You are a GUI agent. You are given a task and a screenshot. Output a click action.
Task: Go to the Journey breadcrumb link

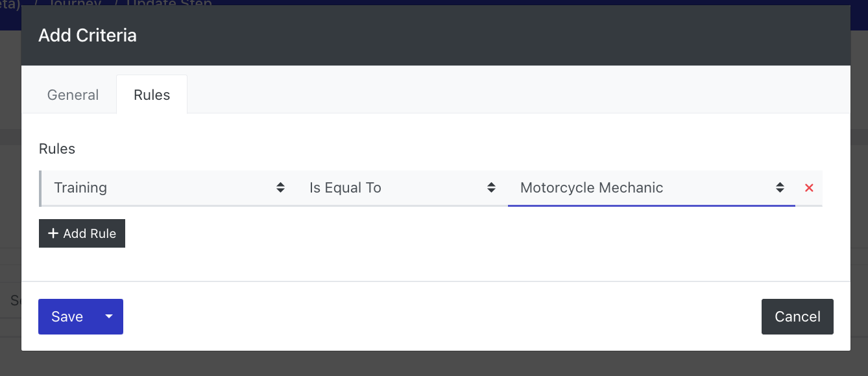pyautogui.click(x=75, y=3)
